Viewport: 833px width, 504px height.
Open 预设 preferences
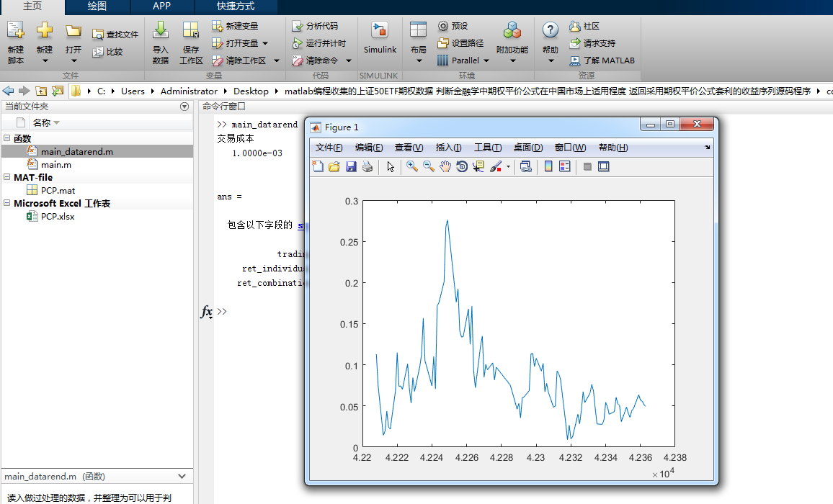point(453,26)
